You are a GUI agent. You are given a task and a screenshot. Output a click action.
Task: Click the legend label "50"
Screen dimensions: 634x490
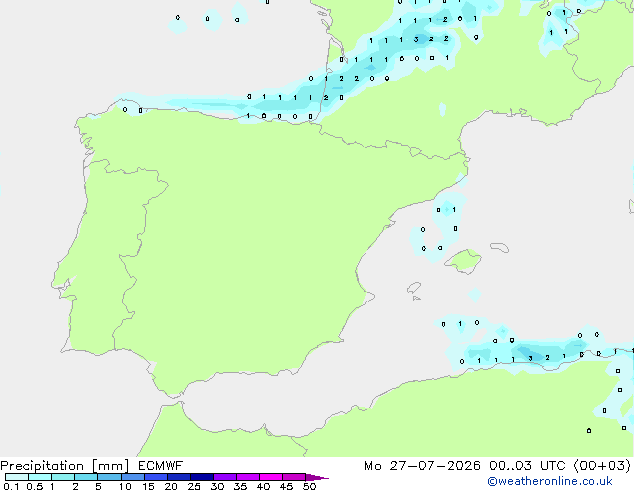(x=309, y=486)
